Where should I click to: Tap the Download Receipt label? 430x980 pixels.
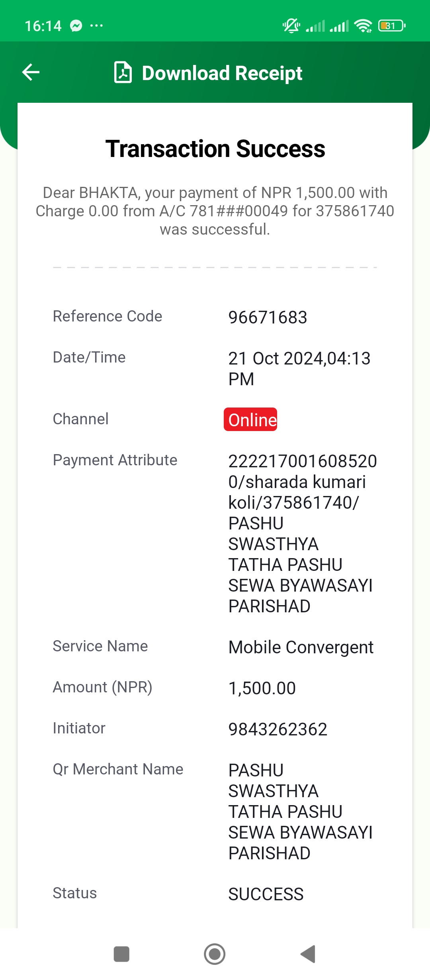(222, 73)
